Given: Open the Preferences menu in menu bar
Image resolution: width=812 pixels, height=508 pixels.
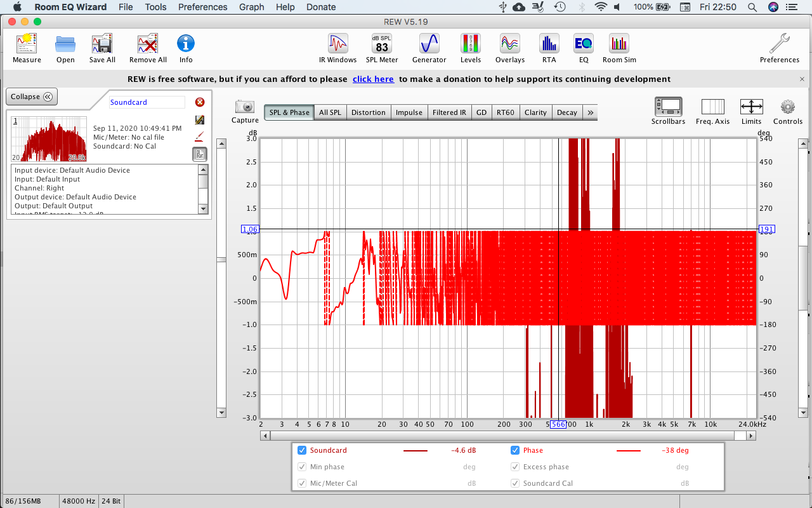Looking at the screenshot, I should pyautogui.click(x=203, y=7).
